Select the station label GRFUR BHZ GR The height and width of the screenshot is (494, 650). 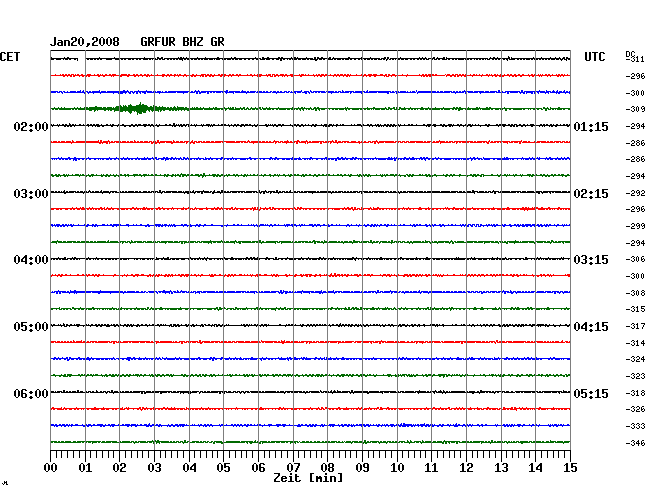point(182,42)
